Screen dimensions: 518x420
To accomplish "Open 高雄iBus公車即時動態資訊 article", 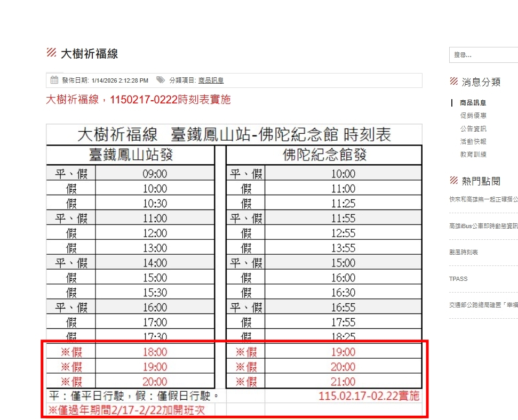I will tap(483, 226).
